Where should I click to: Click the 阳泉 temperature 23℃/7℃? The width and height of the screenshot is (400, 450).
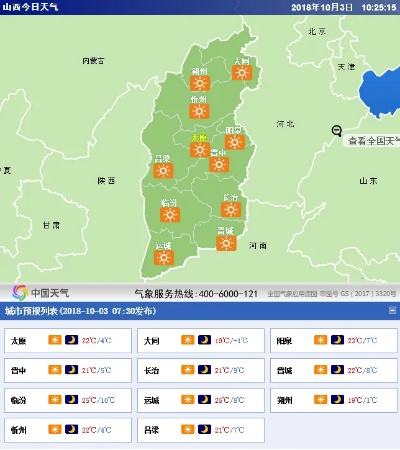point(362,340)
